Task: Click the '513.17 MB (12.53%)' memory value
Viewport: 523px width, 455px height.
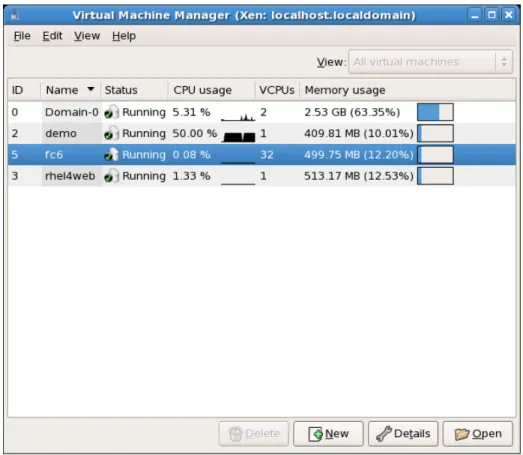Action: pos(359,176)
